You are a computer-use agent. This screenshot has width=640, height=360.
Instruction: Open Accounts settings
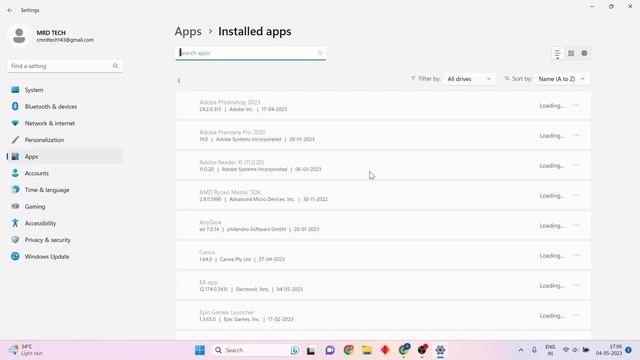(65, 173)
